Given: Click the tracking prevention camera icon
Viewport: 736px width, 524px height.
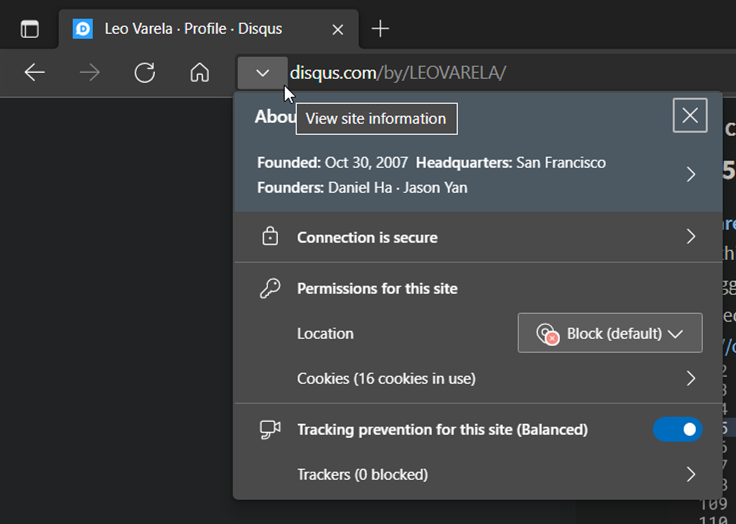Looking at the screenshot, I should pos(269,429).
